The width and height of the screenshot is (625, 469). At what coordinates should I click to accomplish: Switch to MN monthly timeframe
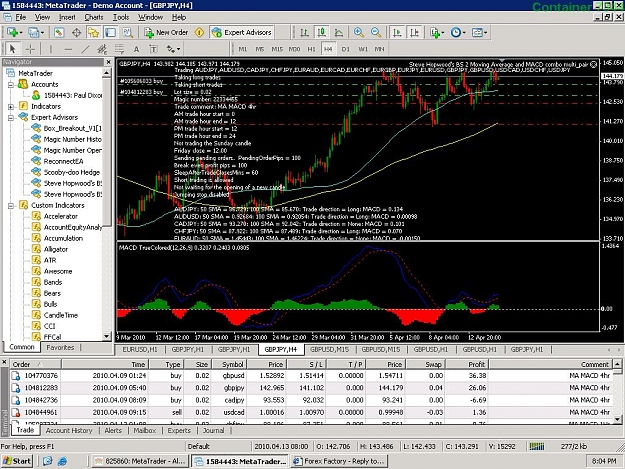pos(379,49)
